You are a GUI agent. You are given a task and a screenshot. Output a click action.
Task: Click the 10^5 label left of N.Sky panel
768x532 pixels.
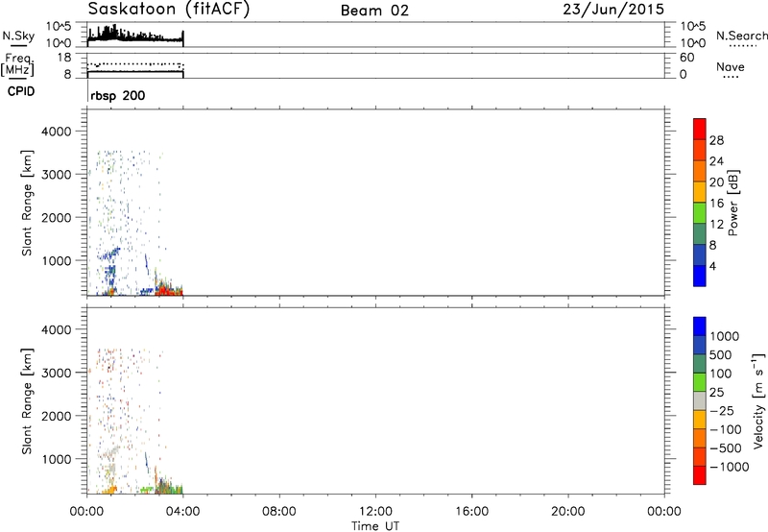tap(59, 27)
